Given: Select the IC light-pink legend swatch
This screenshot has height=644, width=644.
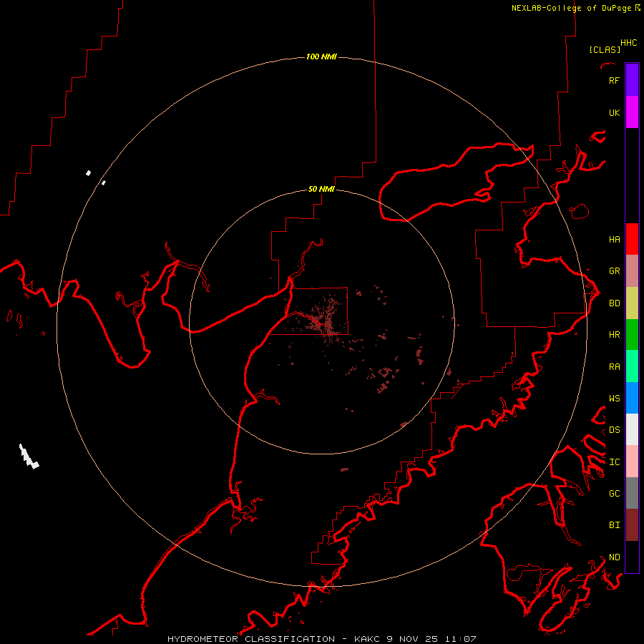Looking at the screenshot, I should (x=632, y=462).
